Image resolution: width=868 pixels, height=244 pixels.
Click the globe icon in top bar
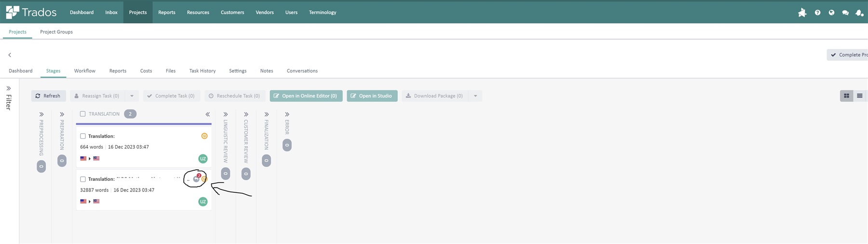pos(831,13)
